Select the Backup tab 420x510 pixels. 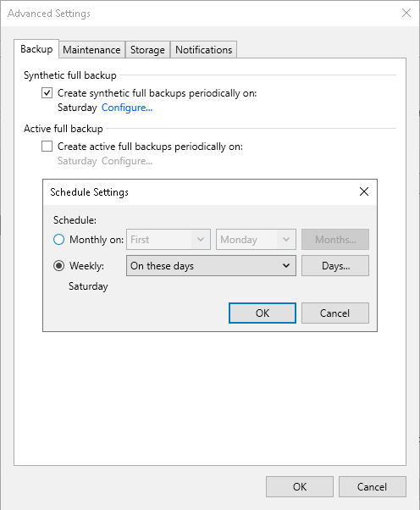[36, 49]
